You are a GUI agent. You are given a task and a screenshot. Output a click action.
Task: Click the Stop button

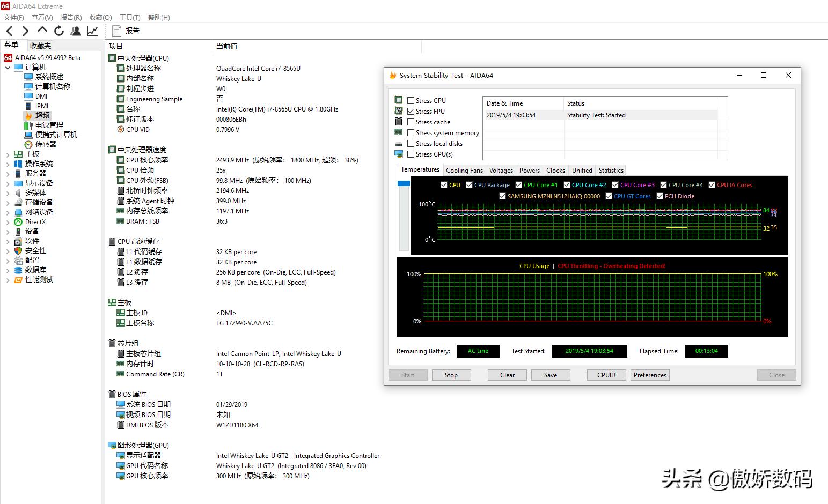pos(451,375)
